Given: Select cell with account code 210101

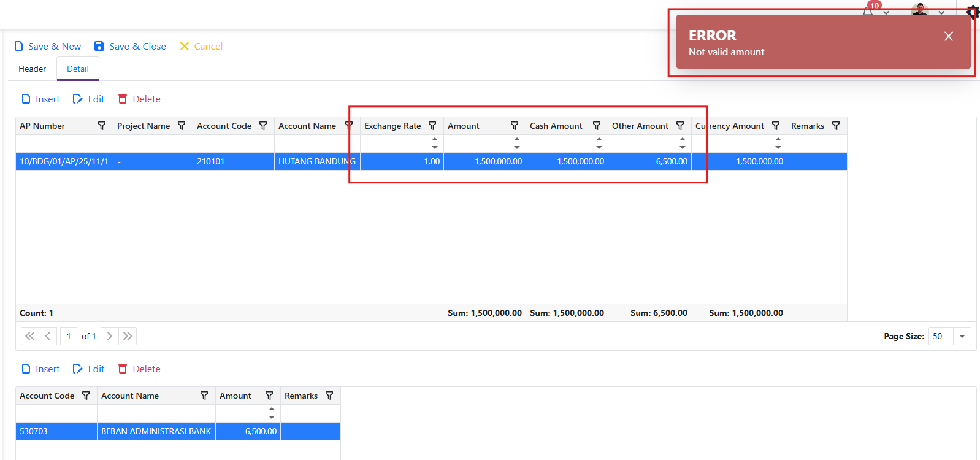Looking at the screenshot, I should coord(234,161).
